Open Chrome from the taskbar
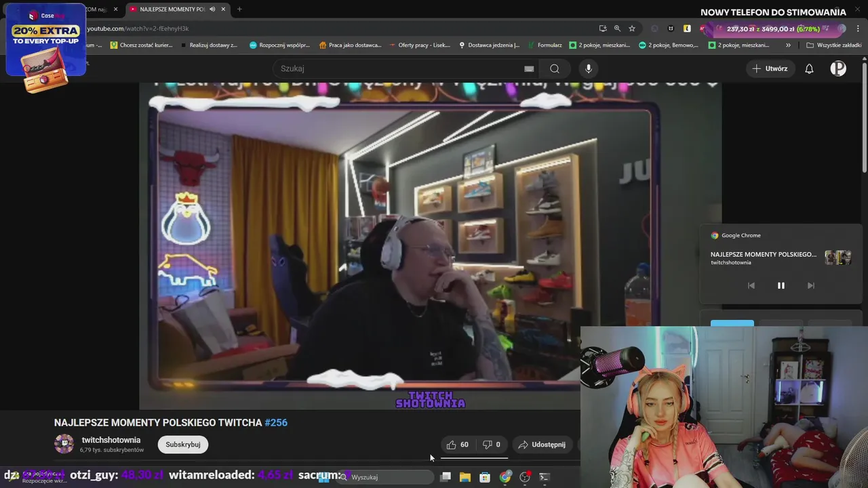Image resolution: width=868 pixels, height=488 pixels. [505, 477]
